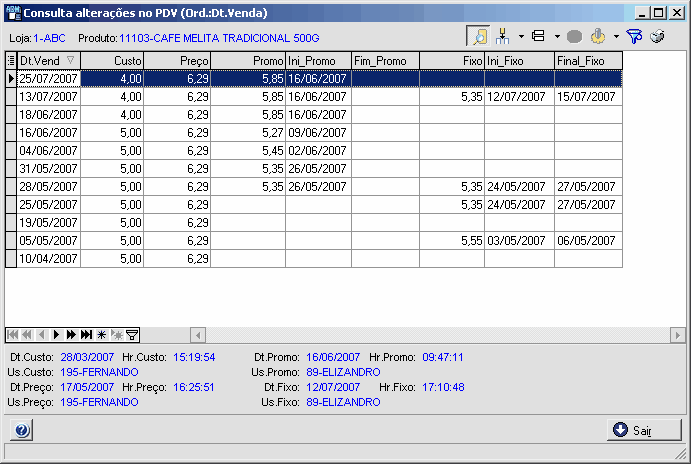Click horizontal scrollbar left arrow
The image size is (691, 464).
pyautogui.click(x=198, y=335)
